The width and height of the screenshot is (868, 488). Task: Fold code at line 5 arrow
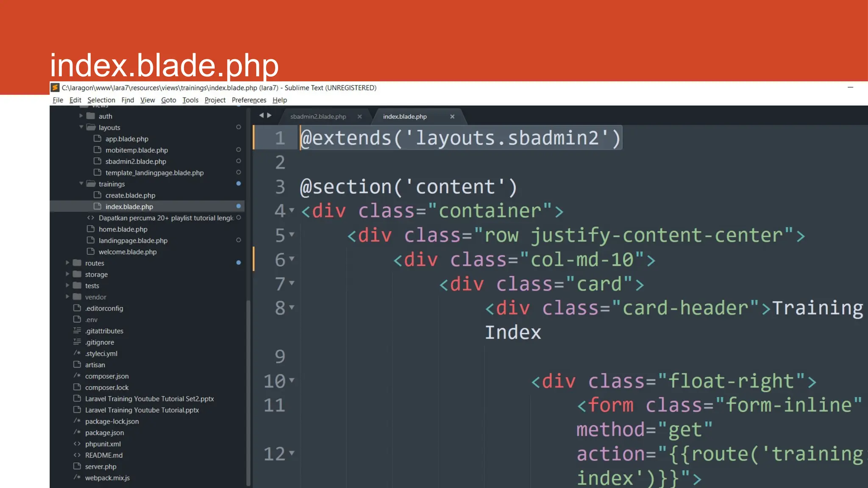point(292,234)
